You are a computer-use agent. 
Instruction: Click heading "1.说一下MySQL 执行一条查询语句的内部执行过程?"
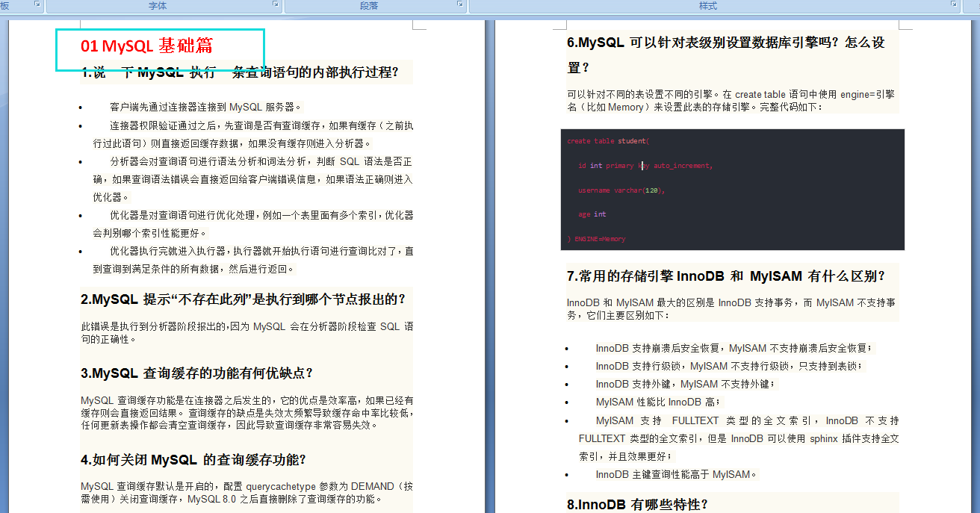point(241,72)
